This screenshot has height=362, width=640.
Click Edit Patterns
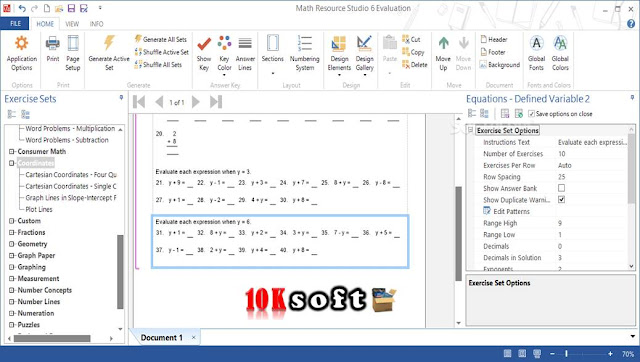click(x=511, y=211)
